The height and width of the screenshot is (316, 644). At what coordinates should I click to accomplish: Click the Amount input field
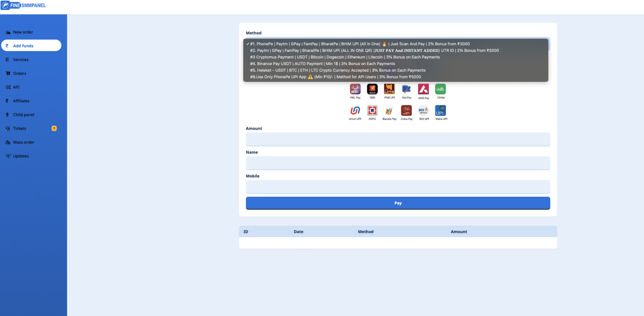tap(398, 139)
